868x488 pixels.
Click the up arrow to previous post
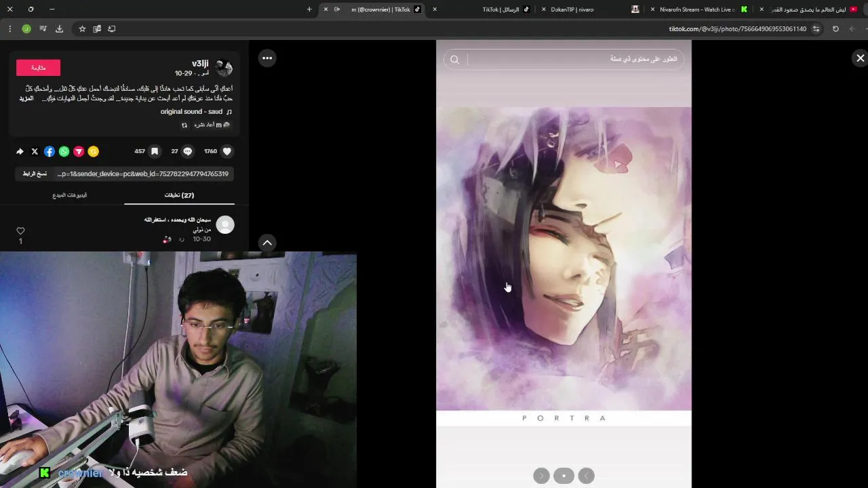pyautogui.click(x=267, y=243)
